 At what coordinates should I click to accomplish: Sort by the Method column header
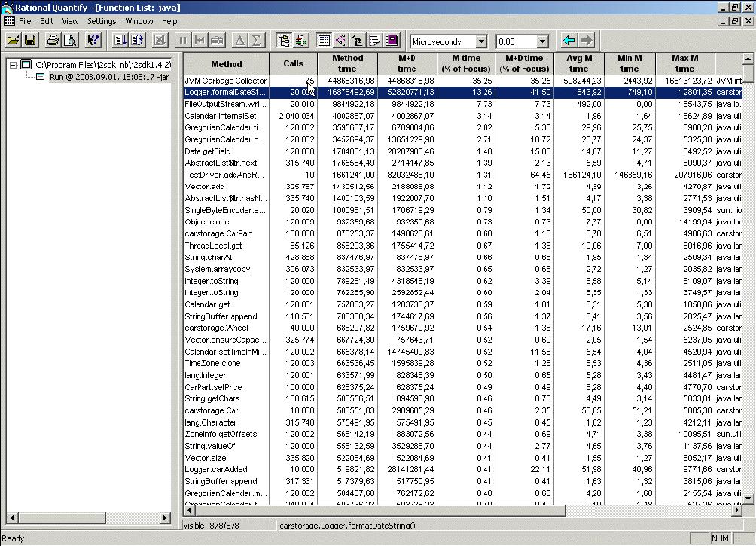point(226,64)
